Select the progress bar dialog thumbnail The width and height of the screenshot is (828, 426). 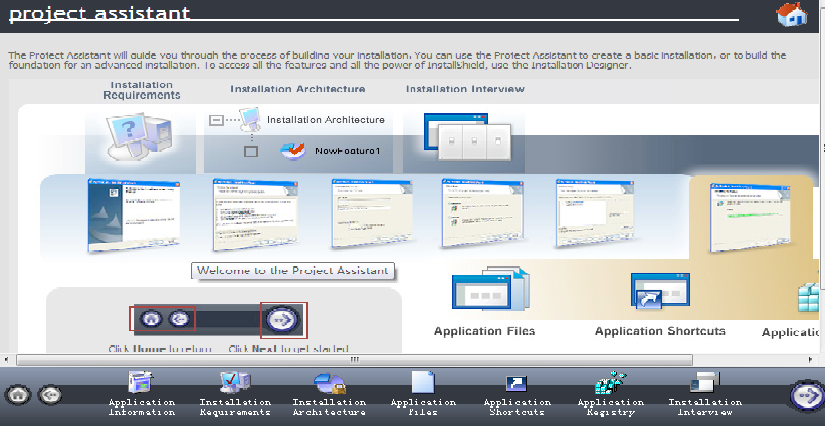[x=750, y=218]
